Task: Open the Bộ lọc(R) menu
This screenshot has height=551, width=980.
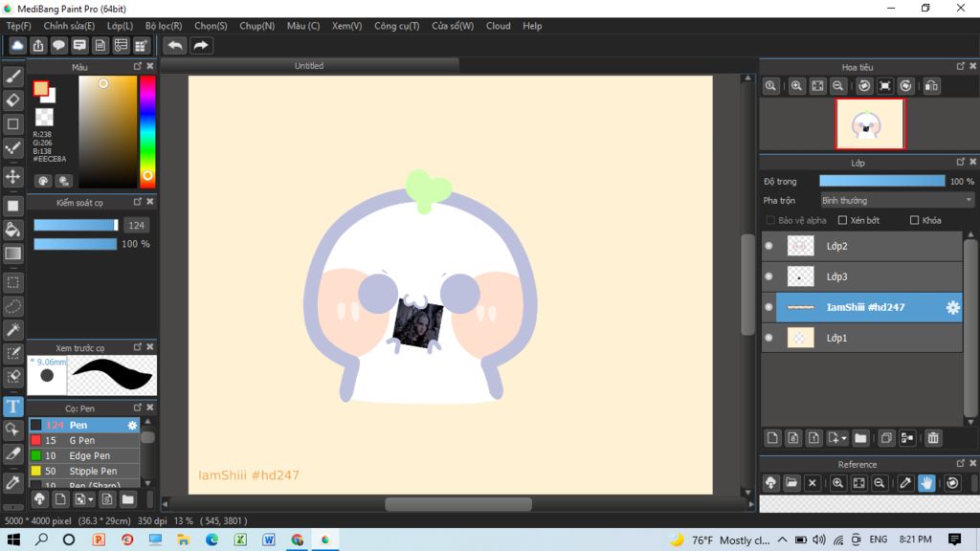Action: tap(164, 26)
